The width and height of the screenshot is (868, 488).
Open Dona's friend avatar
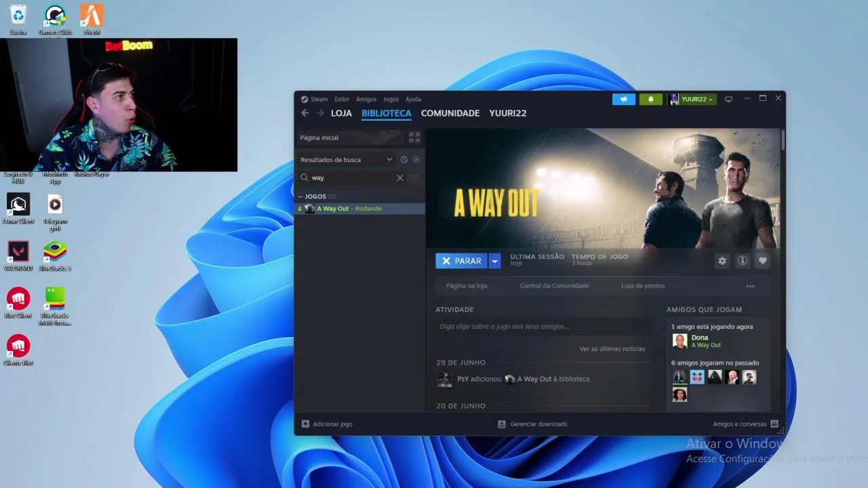(679, 340)
